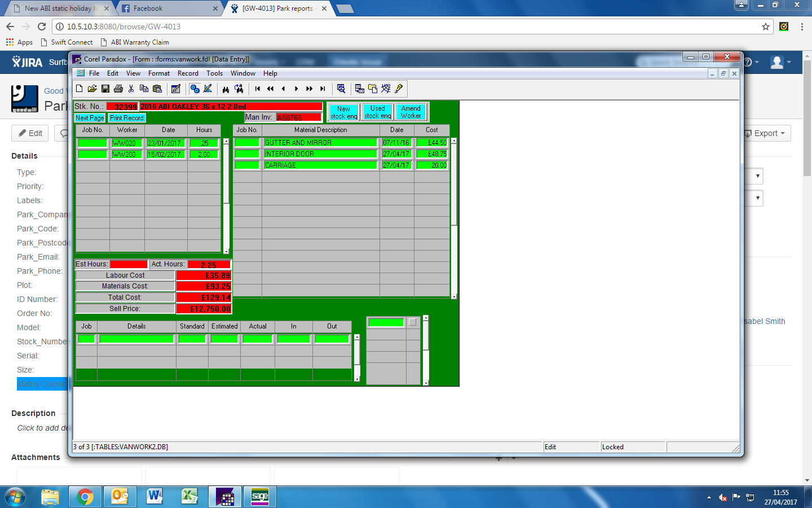The width and height of the screenshot is (812, 508).
Task: Click the overlapping windows toolbar icon
Action: 373,89
